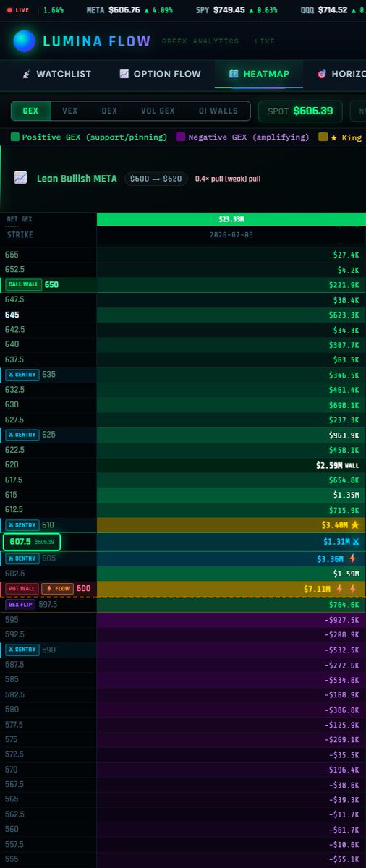This screenshot has height=868, width=366.
Task: Click the Horizon tab target icon
Action: click(322, 74)
